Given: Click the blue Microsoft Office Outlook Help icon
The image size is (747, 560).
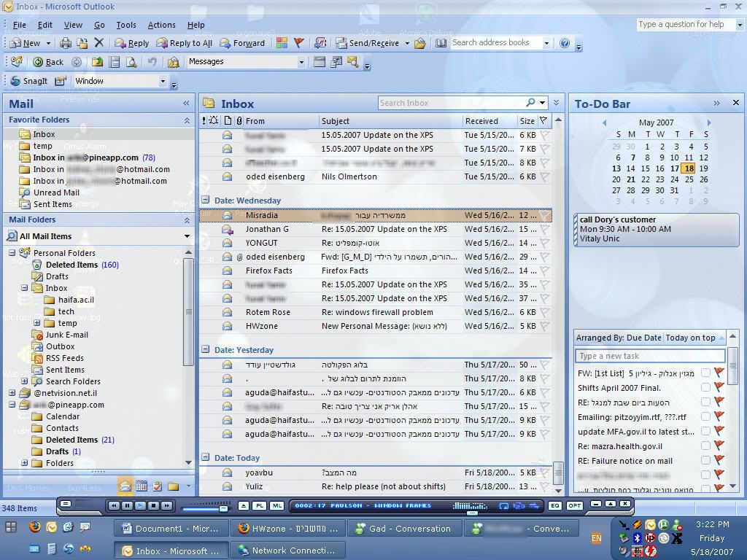Looking at the screenshot, I should click(x=565, y=43).
